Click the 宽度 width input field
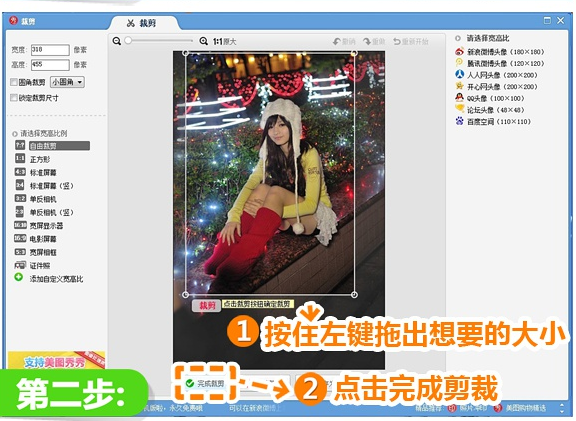The width and height of the screenshot is (576, 421). click(x=50, y=50)
